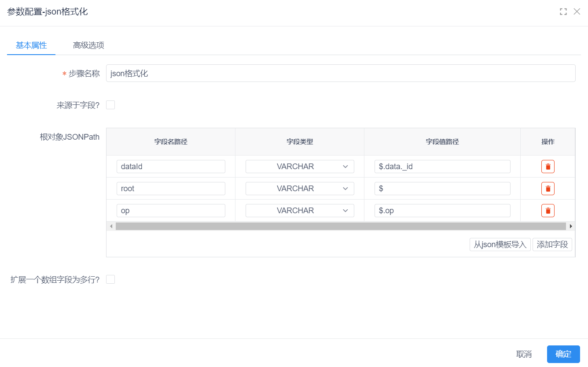
Task: Click the 取消 button
Action: coord(524,354)
